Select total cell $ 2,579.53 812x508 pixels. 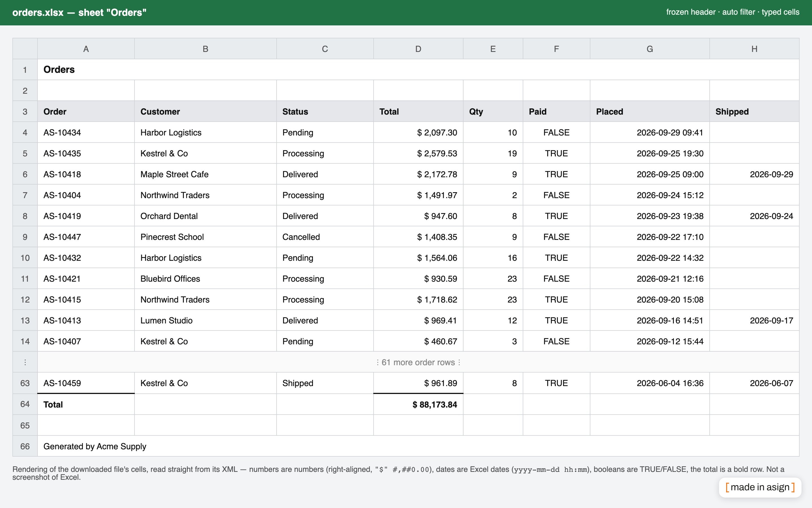tap(418, 153)
